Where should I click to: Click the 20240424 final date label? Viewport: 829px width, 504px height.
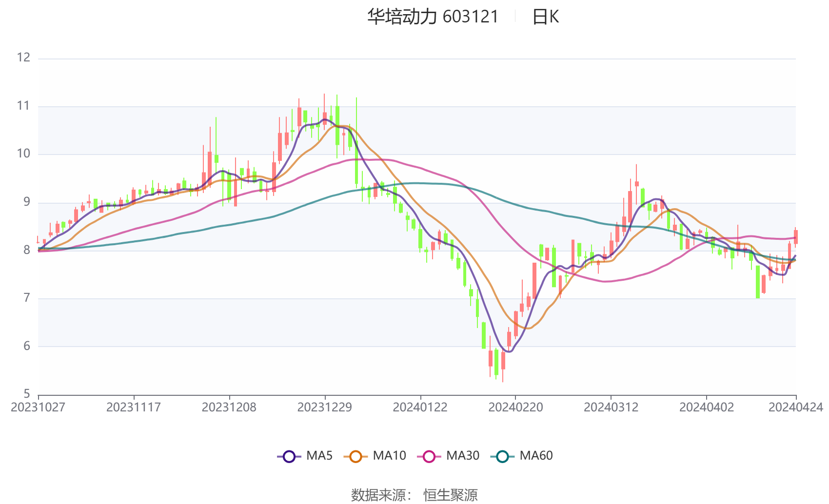(x=795, y=407)
